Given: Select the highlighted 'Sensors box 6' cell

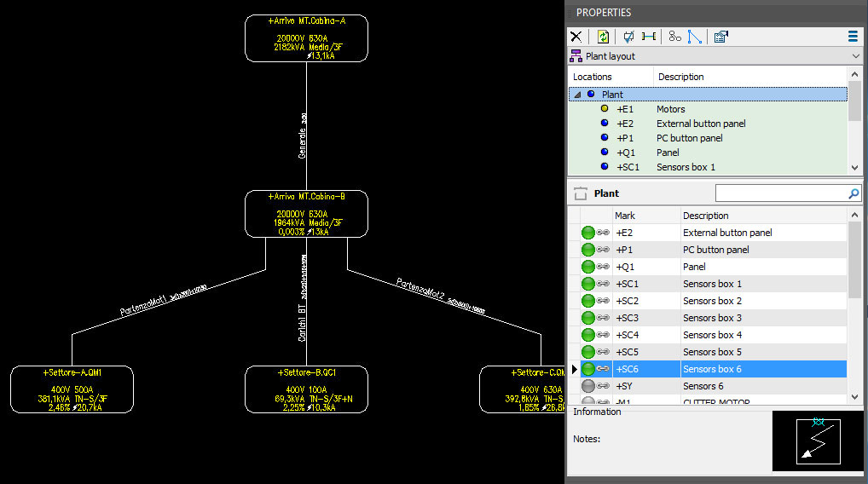Looking at the screenshot, I should 763,369.
